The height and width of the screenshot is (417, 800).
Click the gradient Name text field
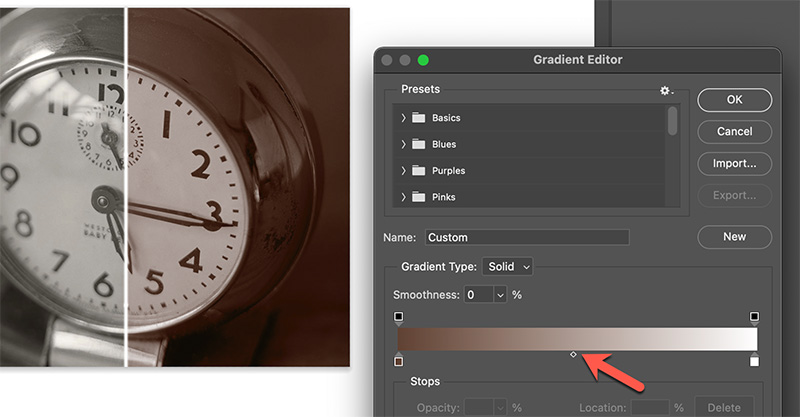[x=526, y=238]
